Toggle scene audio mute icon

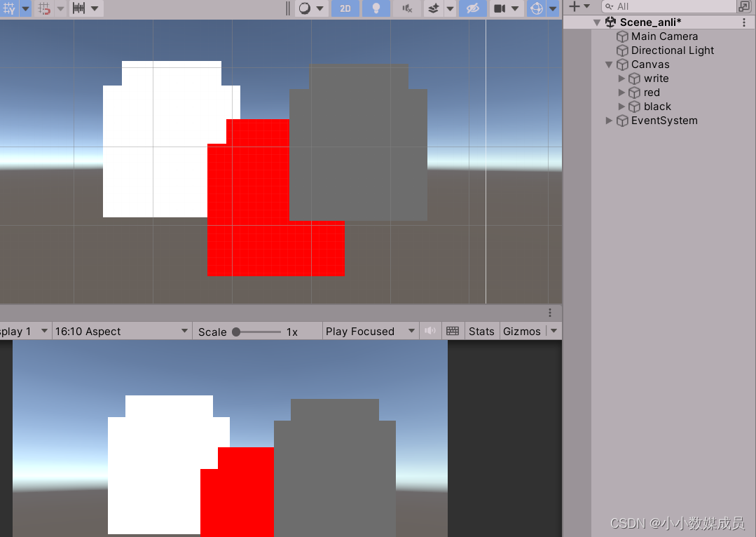407,8
